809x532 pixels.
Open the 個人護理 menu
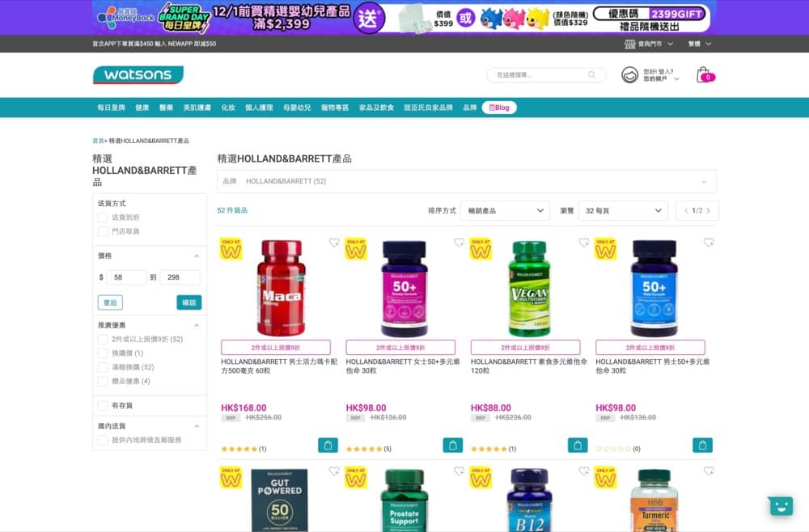click(259, 108)
